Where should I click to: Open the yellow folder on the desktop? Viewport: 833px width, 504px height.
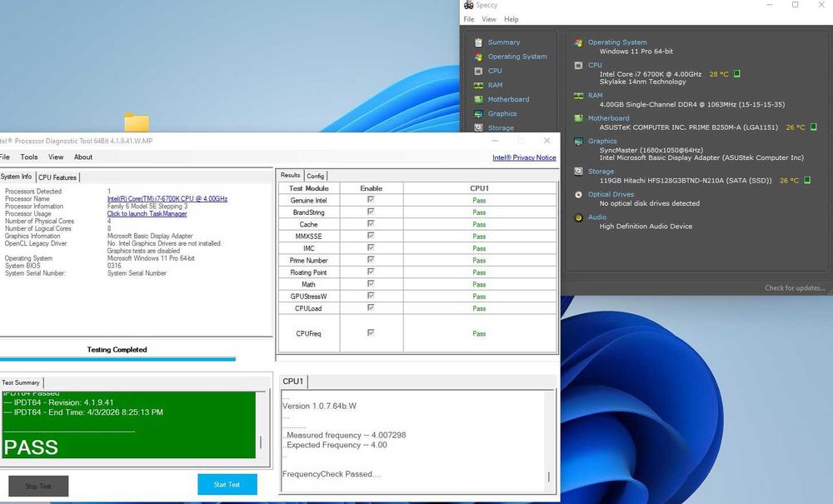[x=137, y=122]
